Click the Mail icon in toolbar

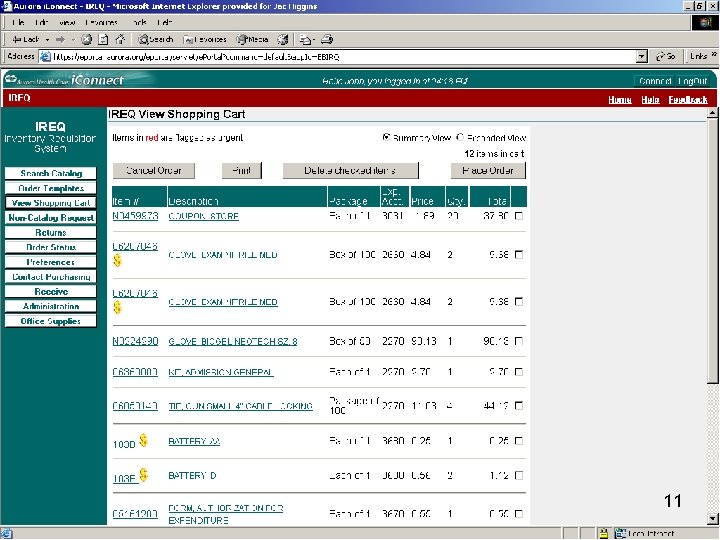305,39
